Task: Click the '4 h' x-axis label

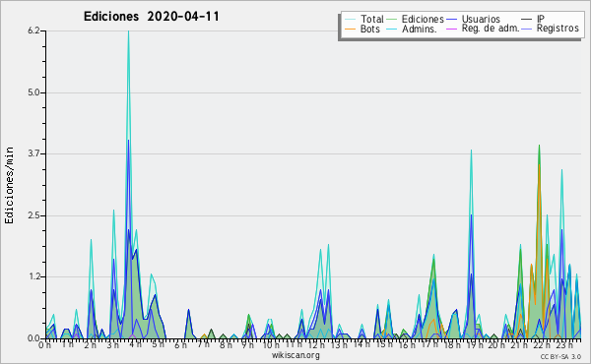Action: click(135, 344)
